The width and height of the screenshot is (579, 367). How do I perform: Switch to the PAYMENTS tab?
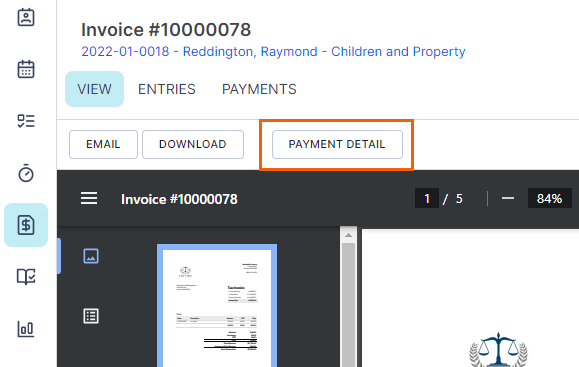[259, 89]
